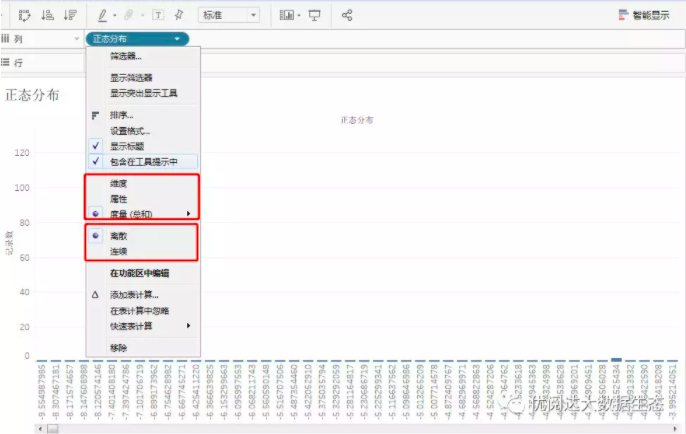Screen dimensions: 686x434
Task: Click the 智能显示 button
Action: (x=645, y=15)
